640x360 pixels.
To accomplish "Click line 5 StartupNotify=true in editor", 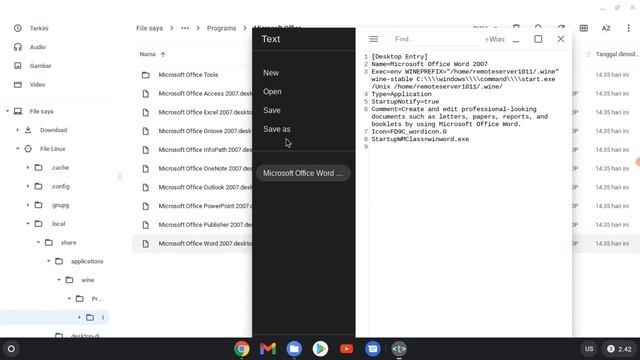I will point(405,102).
